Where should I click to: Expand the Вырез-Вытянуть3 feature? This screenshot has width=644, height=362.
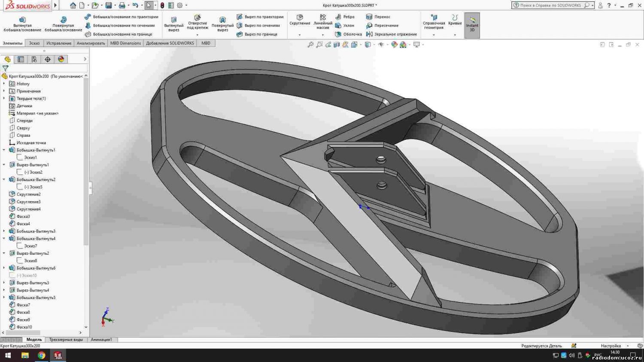pos(4,283)
